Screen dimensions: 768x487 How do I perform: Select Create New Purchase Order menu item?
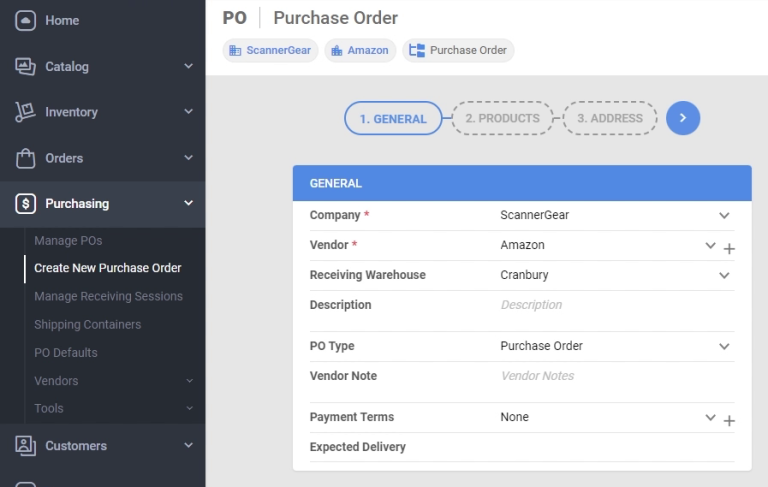tap(108, 268)
